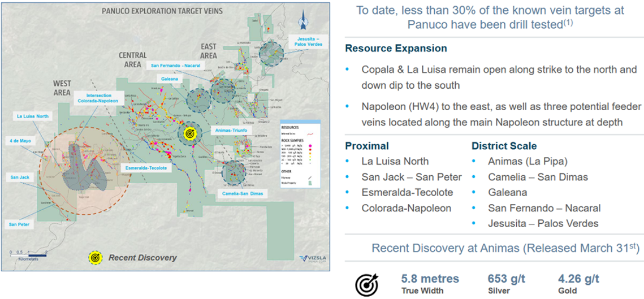644x299 pixels.
Task: Click the District Scale heading
Action: pyautogui.click(x=504, y=146)
